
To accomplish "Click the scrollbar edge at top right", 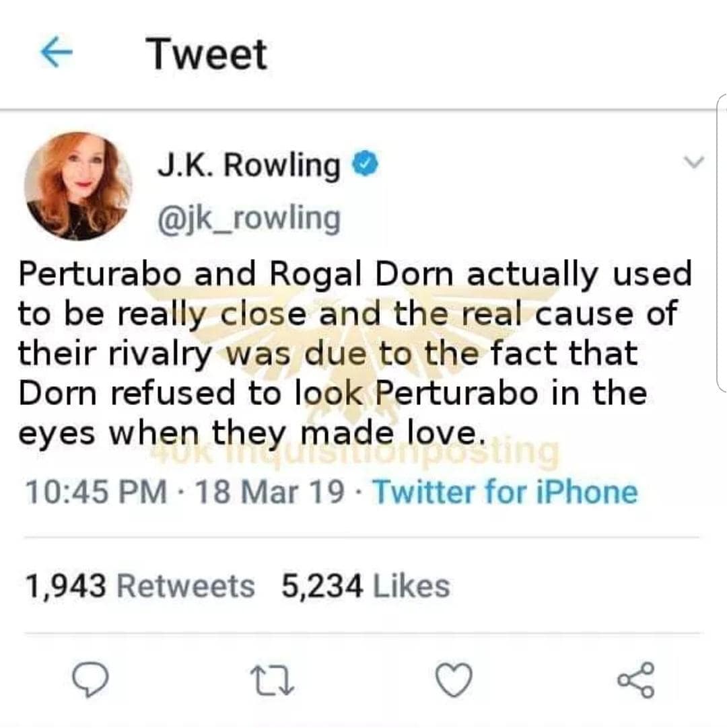I will click(722, 242).
